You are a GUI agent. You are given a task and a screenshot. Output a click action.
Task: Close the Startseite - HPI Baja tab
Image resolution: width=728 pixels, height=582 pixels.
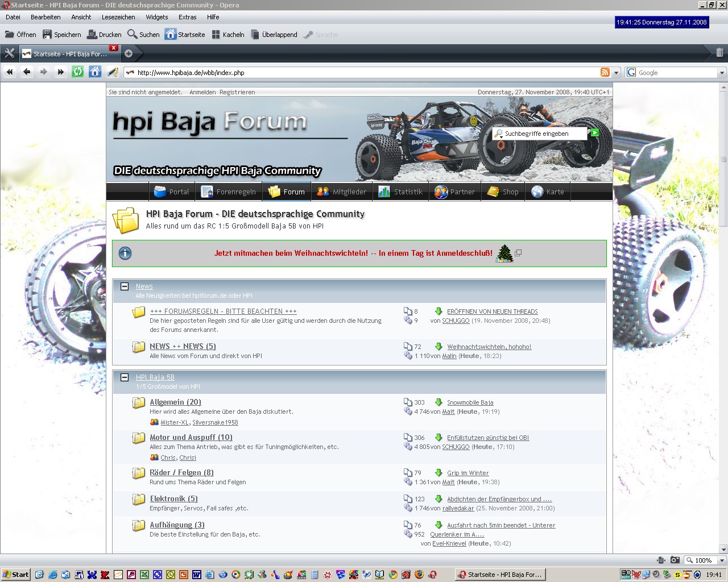(x=114, y=48)
